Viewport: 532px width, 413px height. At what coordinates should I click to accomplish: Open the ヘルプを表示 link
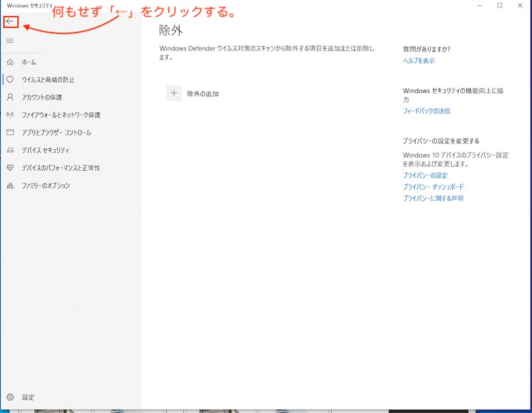(x=419, y=61)
